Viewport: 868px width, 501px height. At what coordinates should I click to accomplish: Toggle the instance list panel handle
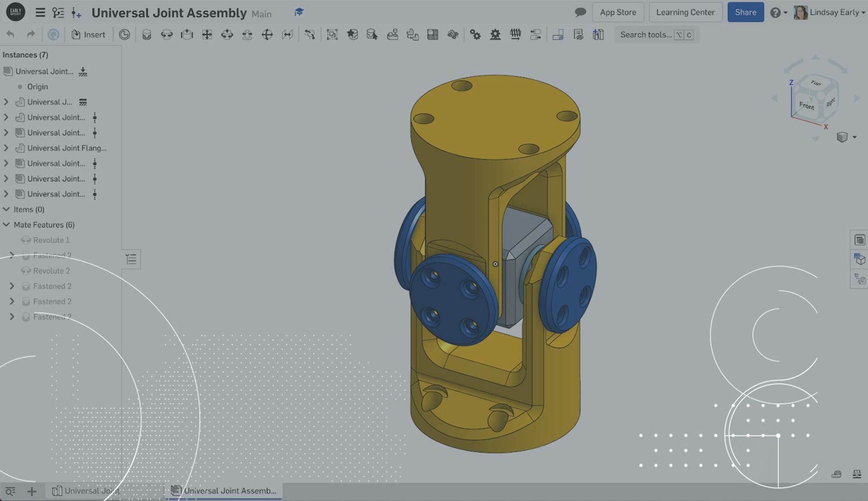(x=131, y=259)
